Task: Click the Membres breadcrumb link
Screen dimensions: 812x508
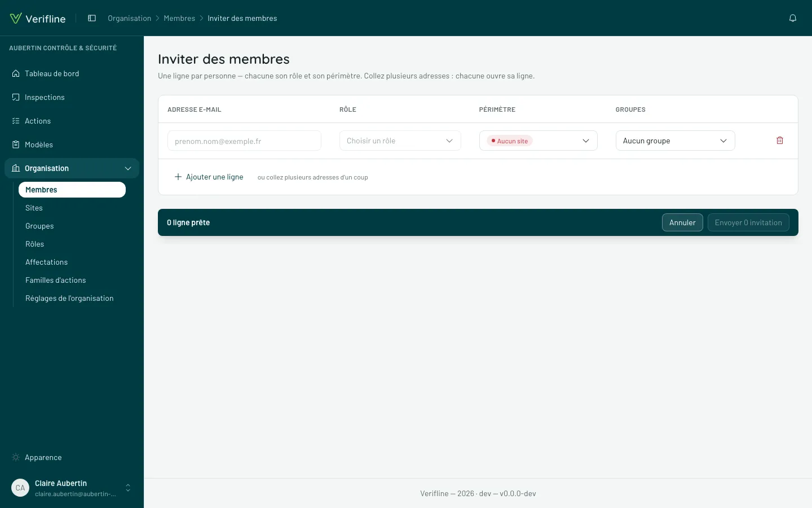Action: pos(179,18)
